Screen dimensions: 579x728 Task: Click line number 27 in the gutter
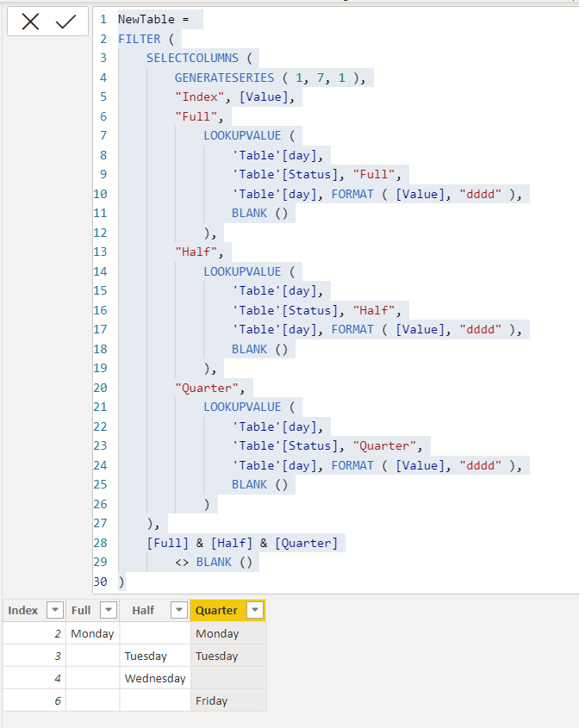100,524
